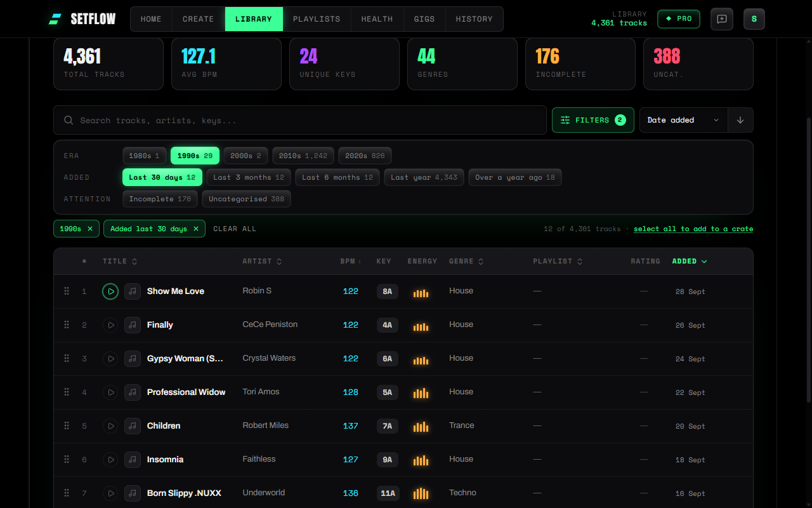Play the track Finally
The width and height of the screenshot is (812, 508).
click(x=110, y=325)
